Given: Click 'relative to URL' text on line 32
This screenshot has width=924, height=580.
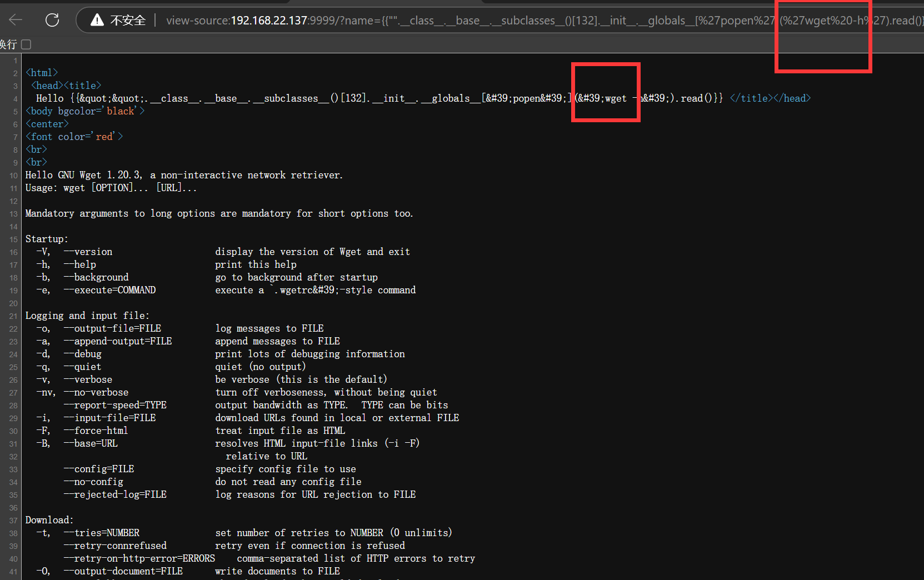Looking at the screenshot, I should pyautogui.click(x=267, y=456).
